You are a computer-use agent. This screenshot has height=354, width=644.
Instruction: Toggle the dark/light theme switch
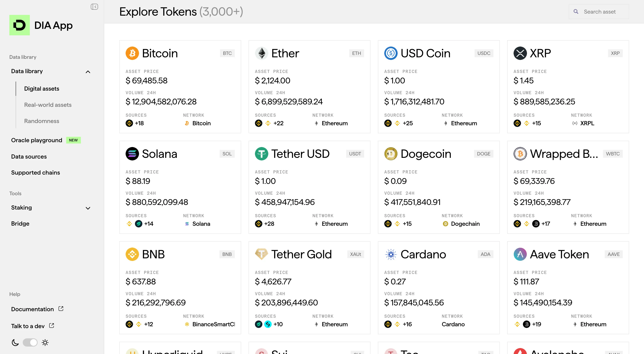[x=30, y=342]
